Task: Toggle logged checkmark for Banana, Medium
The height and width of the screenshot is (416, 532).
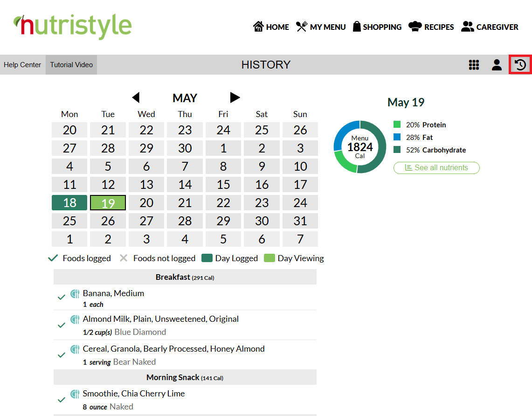Action: (62, 297)
